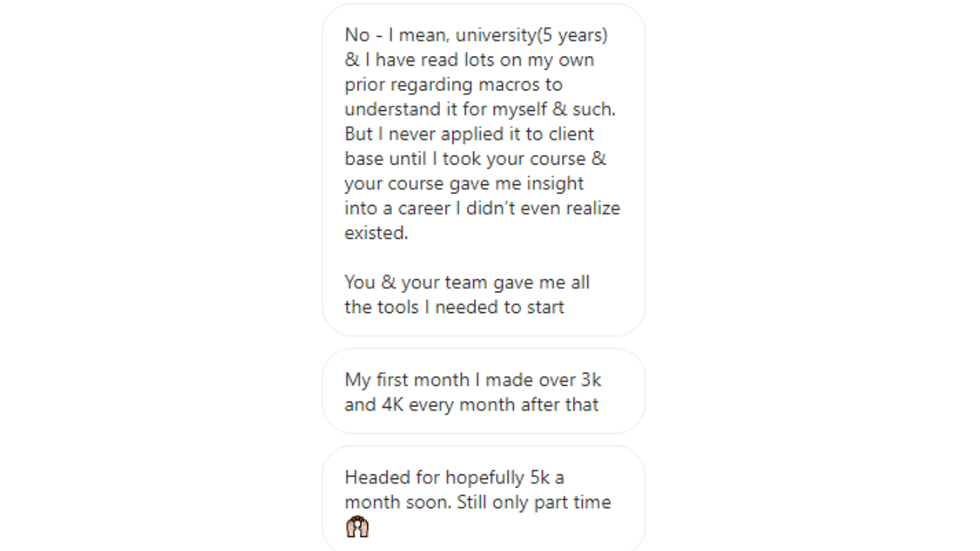Click the line 'base until I took your course &'
This screenshot has width=980, height=551.
475,158
